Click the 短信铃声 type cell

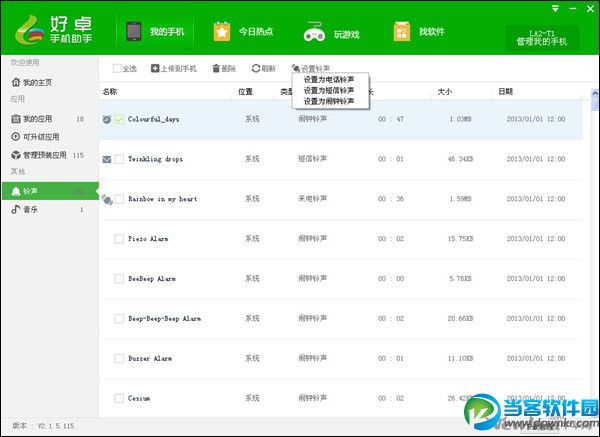[x=313, y=159]
